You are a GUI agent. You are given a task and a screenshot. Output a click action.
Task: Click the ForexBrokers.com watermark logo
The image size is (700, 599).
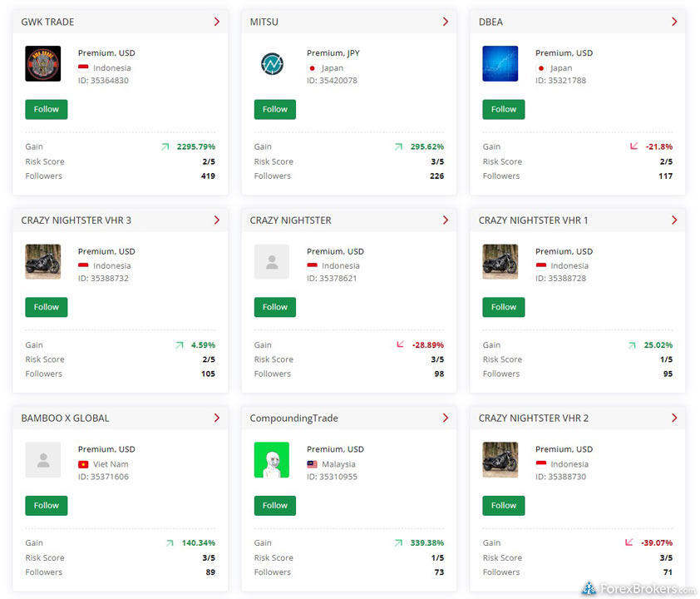point(638,588)
